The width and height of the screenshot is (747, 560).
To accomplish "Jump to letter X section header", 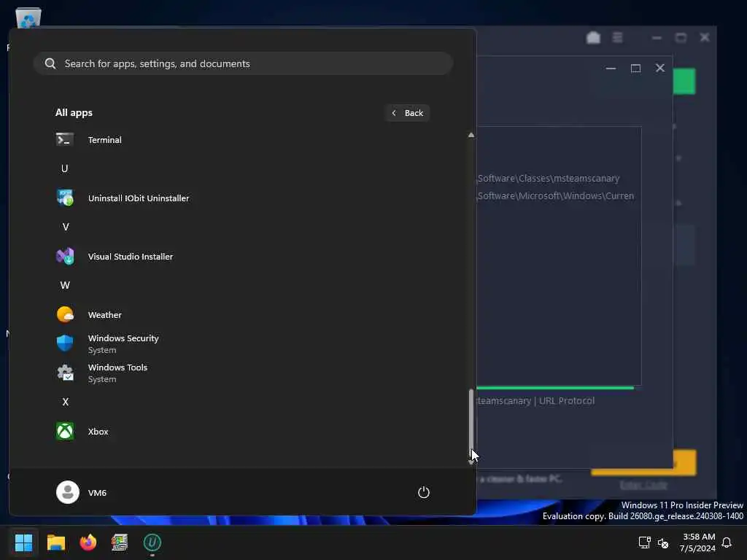I will (x=65, y=402).
